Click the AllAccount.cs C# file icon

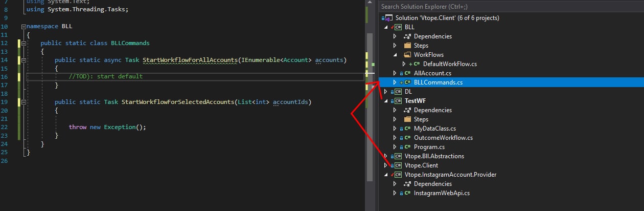pos(407,73)
